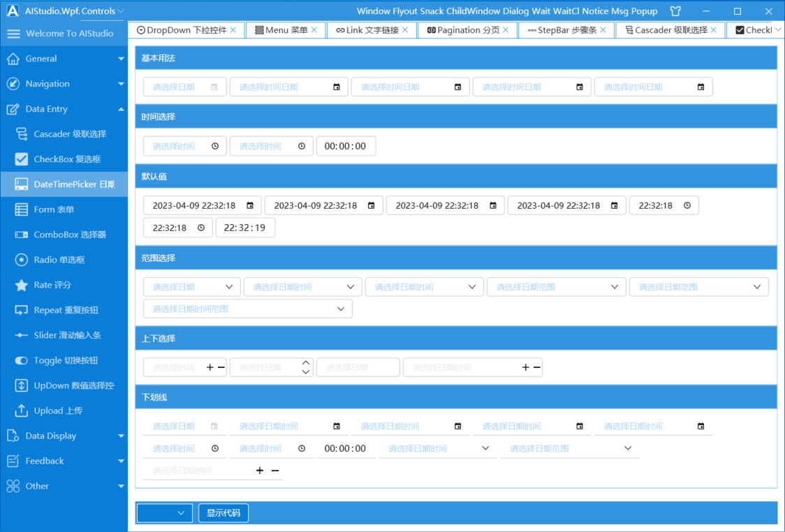The image size is (785, 532).
Task: Open ComboBox 选择器 sidebar item
Action: tap(64, 235)
